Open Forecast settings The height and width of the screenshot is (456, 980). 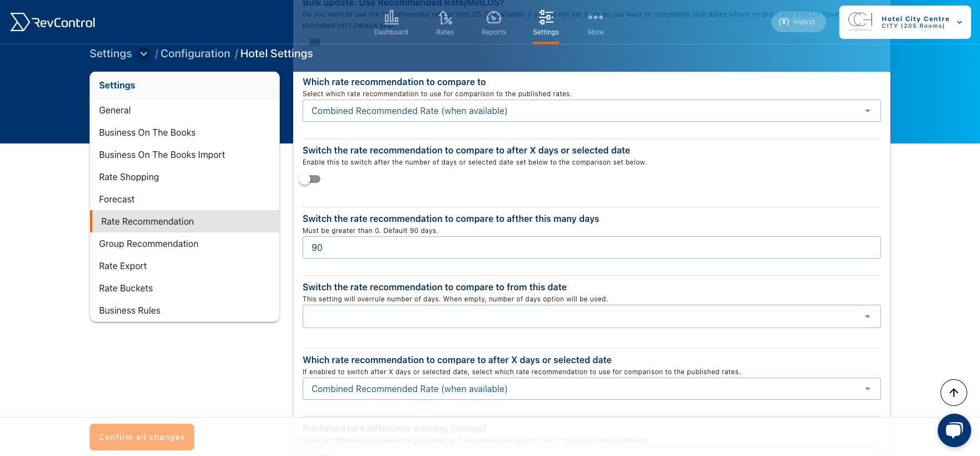coord(185,199)
